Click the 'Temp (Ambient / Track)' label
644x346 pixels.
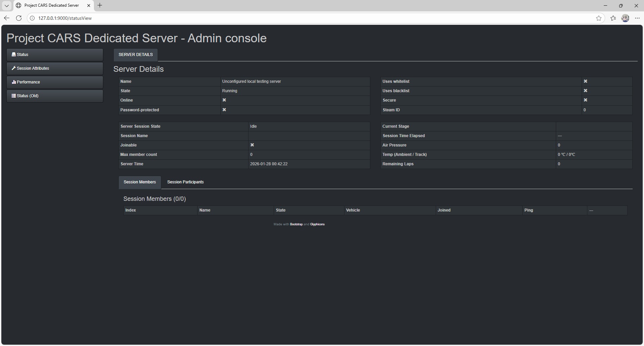(405, 155)
